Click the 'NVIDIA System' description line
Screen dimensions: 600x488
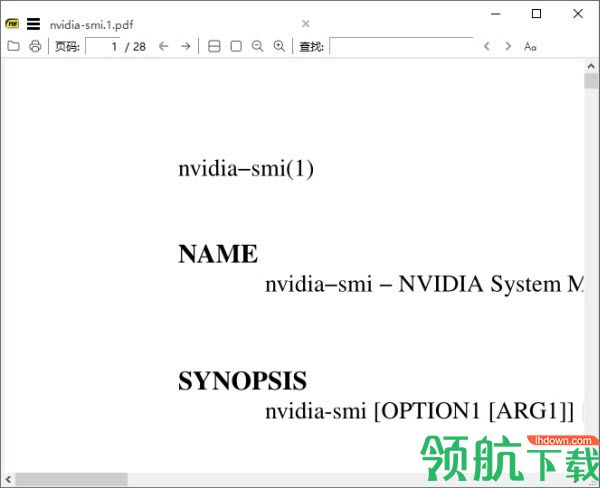coord(424,284)
